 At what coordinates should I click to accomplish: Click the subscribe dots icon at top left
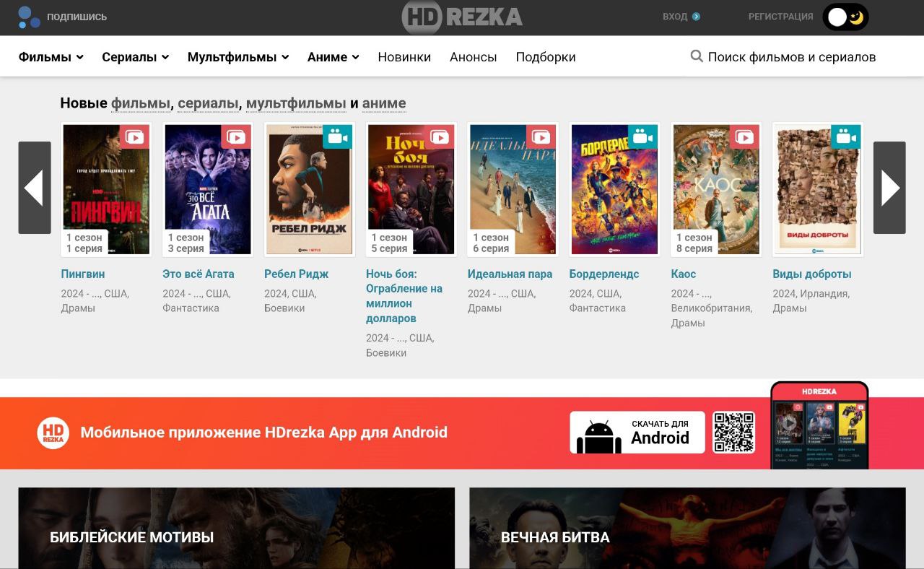(x=29, y=17)
